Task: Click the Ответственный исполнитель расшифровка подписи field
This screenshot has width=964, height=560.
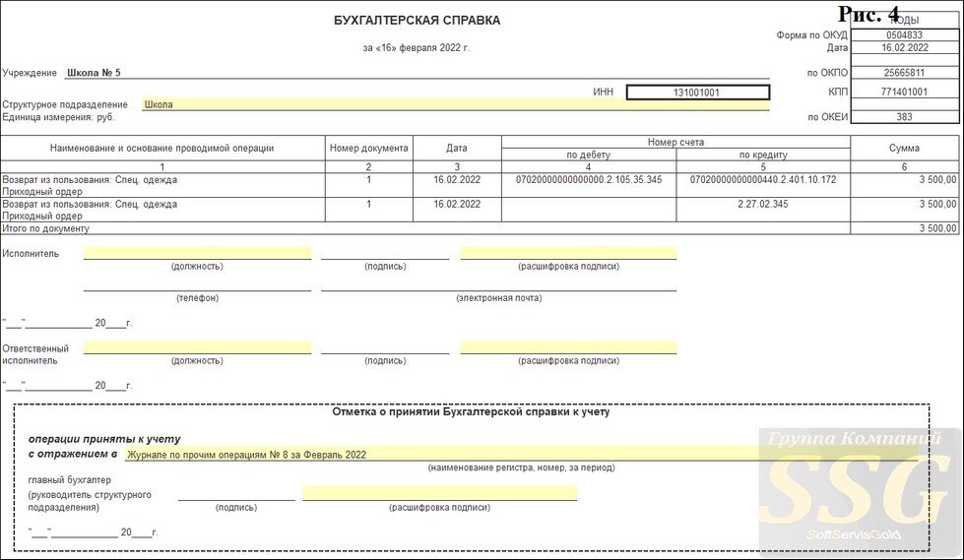Action: pyautogui.click(x=569, y=347)
